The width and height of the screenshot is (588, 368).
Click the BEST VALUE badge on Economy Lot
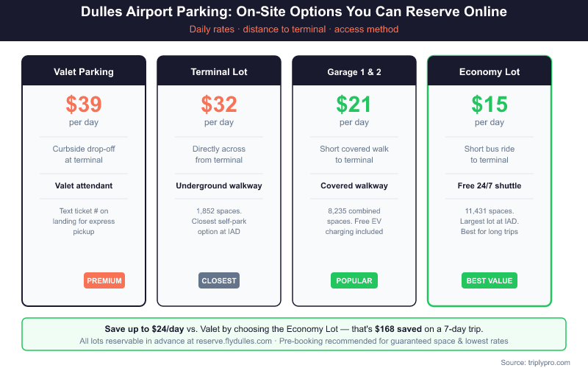[490, 280]
